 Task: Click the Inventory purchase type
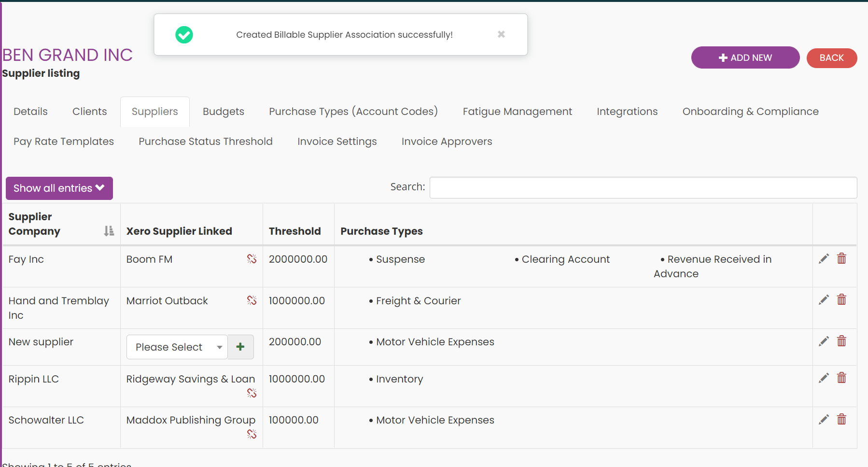point(399,379)
